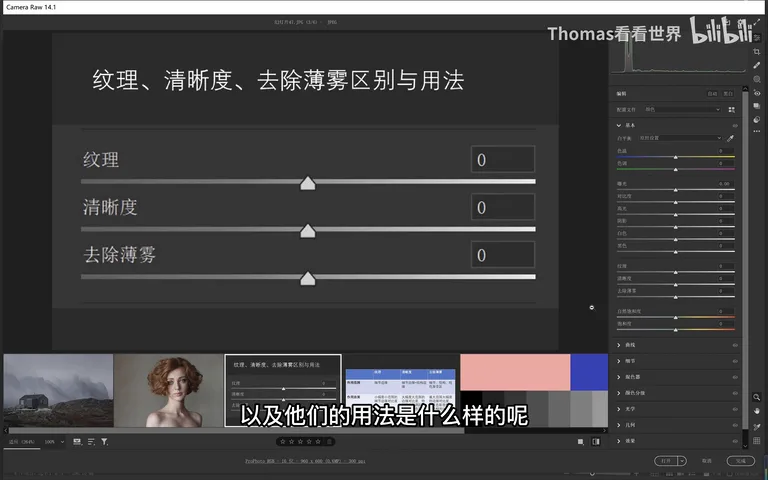
Task: Toggle full screen mode icon
Action: pos(757,22)
